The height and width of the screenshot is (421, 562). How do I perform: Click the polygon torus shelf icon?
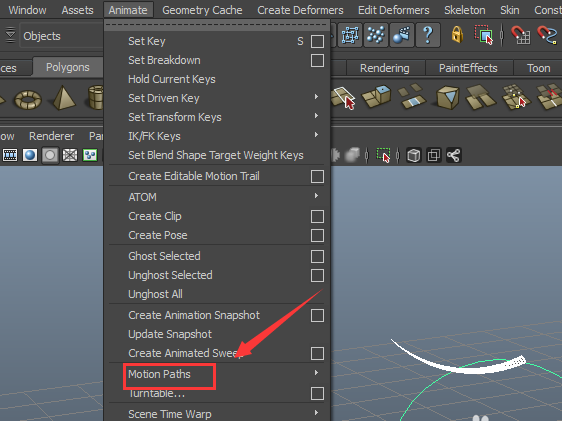(28, 99)
